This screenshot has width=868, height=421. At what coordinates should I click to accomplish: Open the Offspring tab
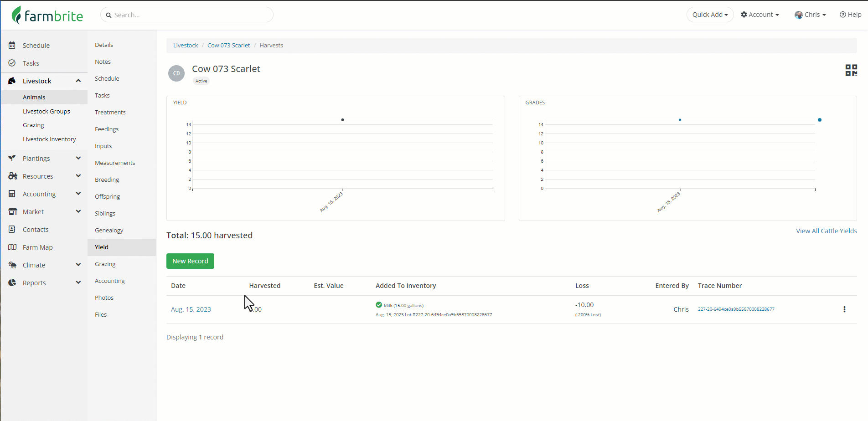tap(108, 196)
